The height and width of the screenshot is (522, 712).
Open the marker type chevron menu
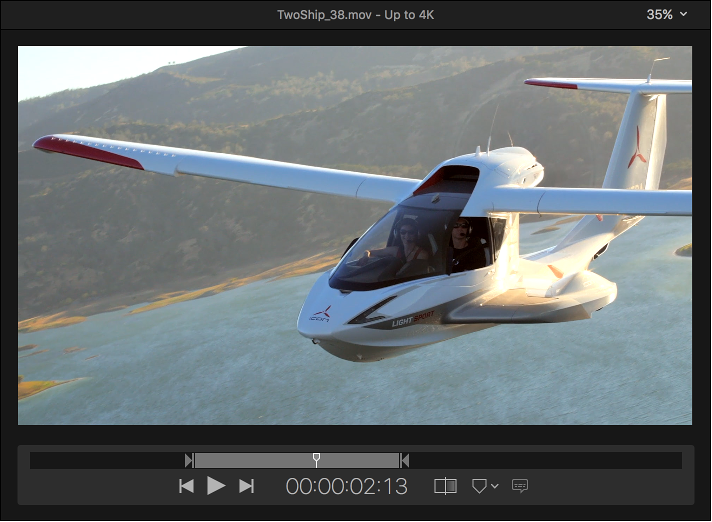click(x=495, y=486)
